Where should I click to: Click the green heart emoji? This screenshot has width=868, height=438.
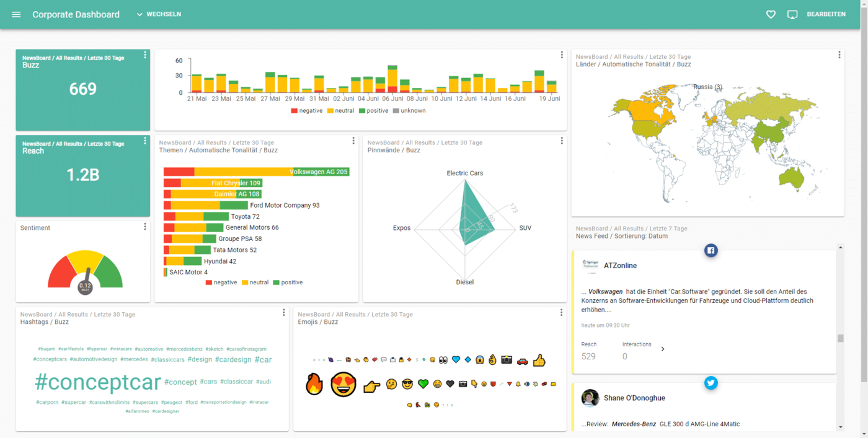pyautogui.click(x=423, y=384)
